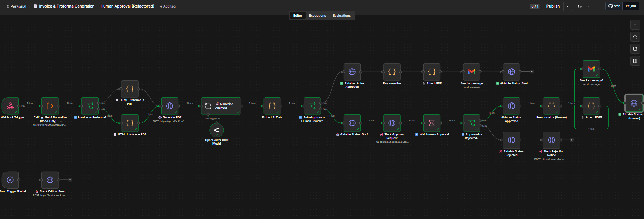The height and width of the screenshot is (219, 644).
Task: Add node after Slack Critical Error
Action: 70,180
